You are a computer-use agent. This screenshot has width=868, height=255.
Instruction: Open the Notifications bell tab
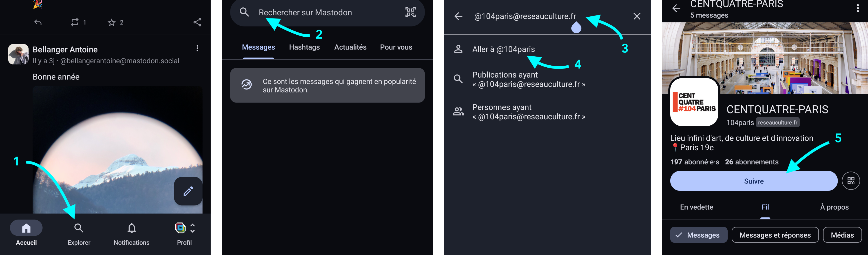click(x=131, y=233)
